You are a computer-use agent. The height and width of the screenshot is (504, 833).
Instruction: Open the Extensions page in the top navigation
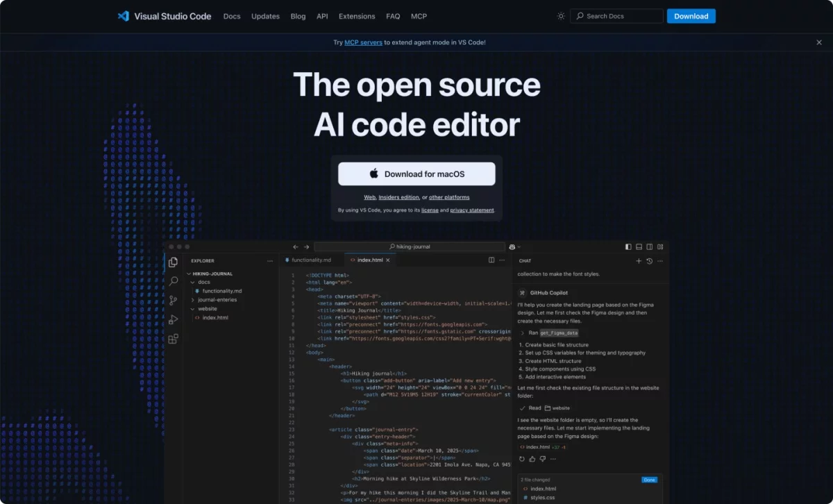[x=357, y=16]
